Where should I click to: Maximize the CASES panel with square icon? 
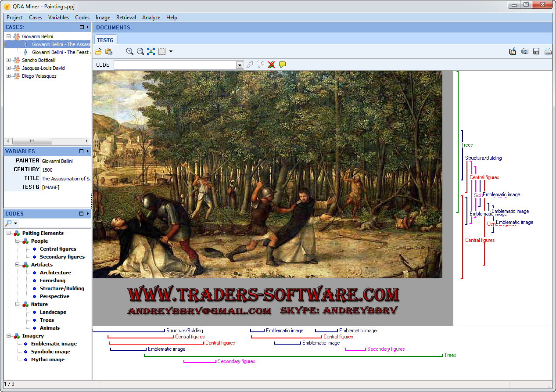82,27
